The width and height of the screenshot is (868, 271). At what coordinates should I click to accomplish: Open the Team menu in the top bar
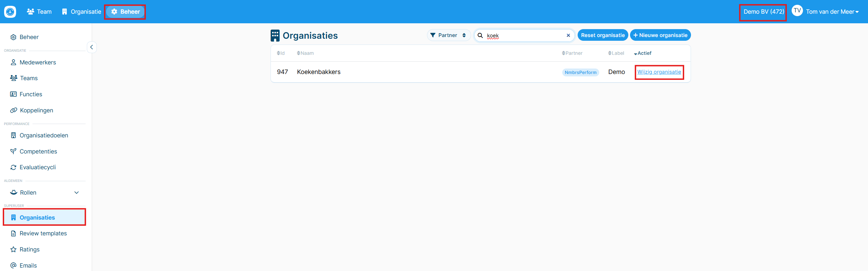tap(39, 12)
